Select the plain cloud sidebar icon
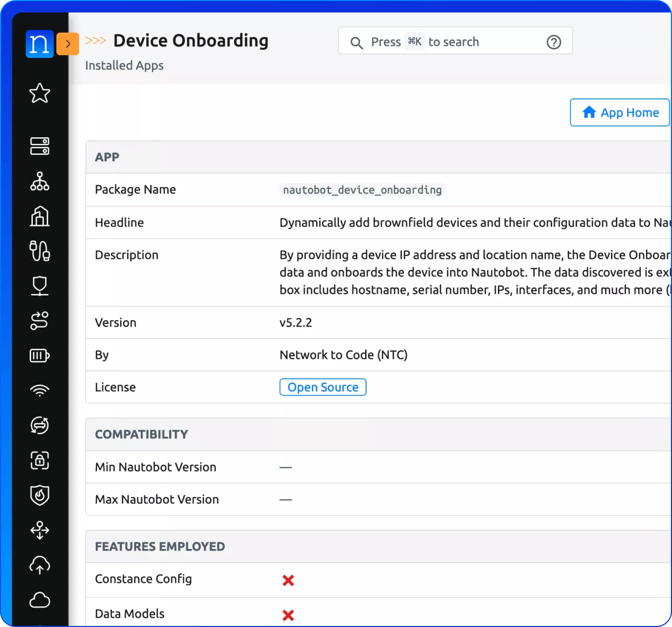The width and height of the screenshot is (672, 627). point(40,600)
